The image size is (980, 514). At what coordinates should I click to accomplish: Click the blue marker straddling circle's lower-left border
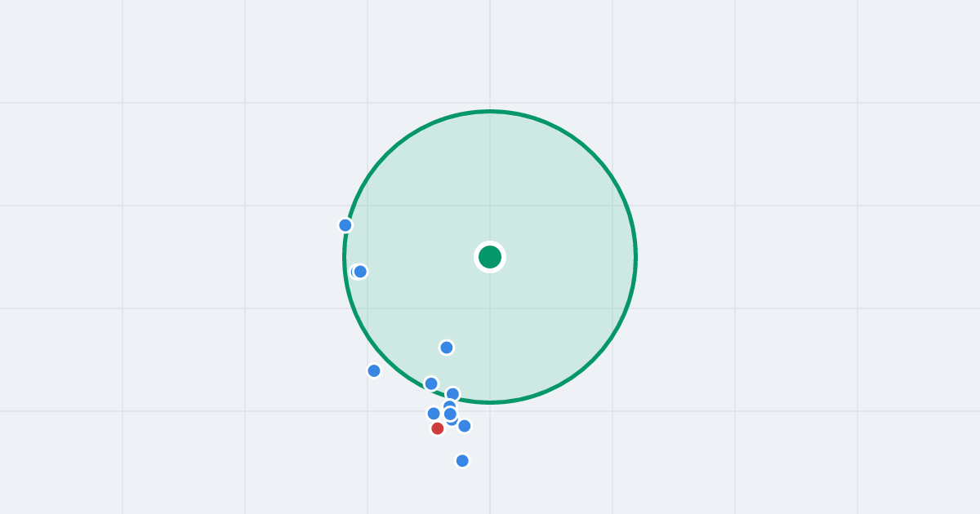[x=431, y=383]
